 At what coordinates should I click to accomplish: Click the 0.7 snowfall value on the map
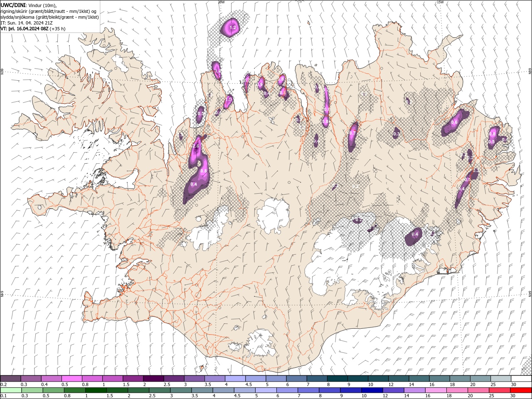coord(352,133)
